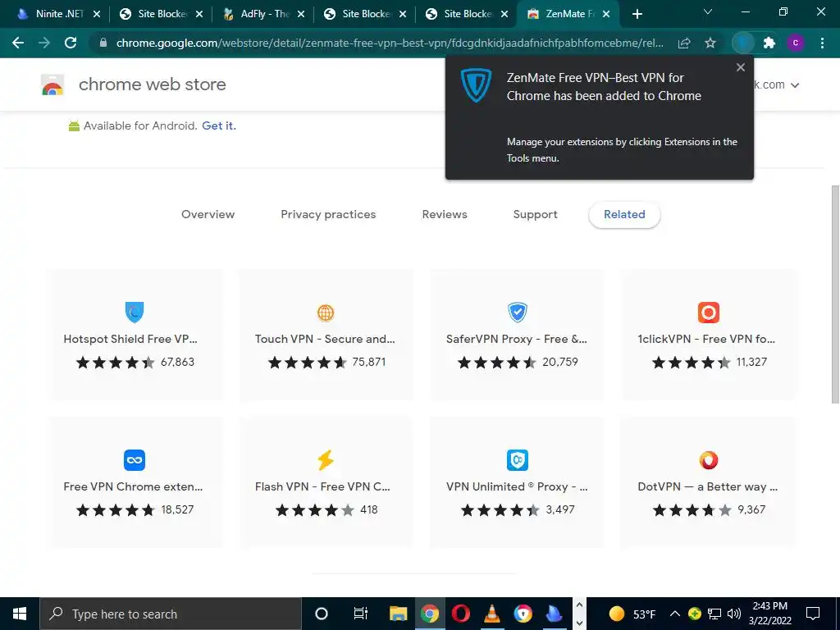Open Free VPN Chrome extension title
This screenshot has width=840, height=630.
133,487
